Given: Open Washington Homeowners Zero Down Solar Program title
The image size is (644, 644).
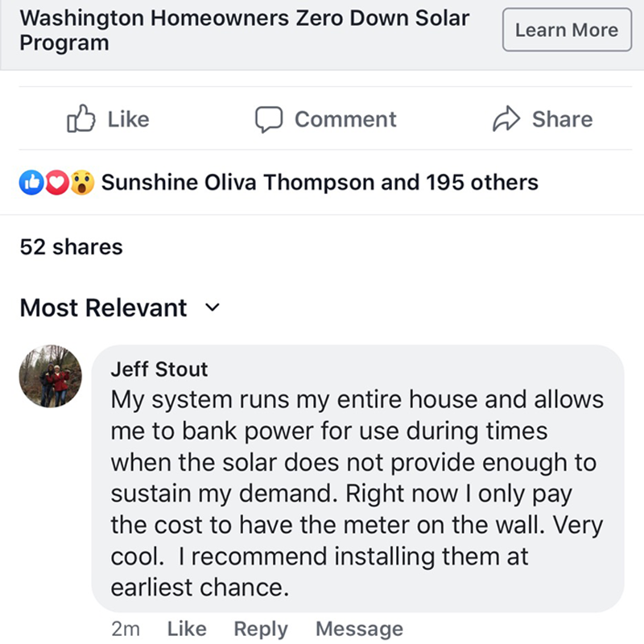Looking at the screenshot, I should tap(244, 30).
